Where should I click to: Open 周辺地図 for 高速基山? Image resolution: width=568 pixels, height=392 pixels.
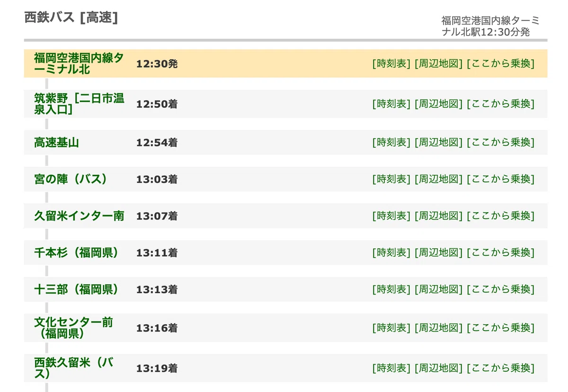tap(438, 142)
